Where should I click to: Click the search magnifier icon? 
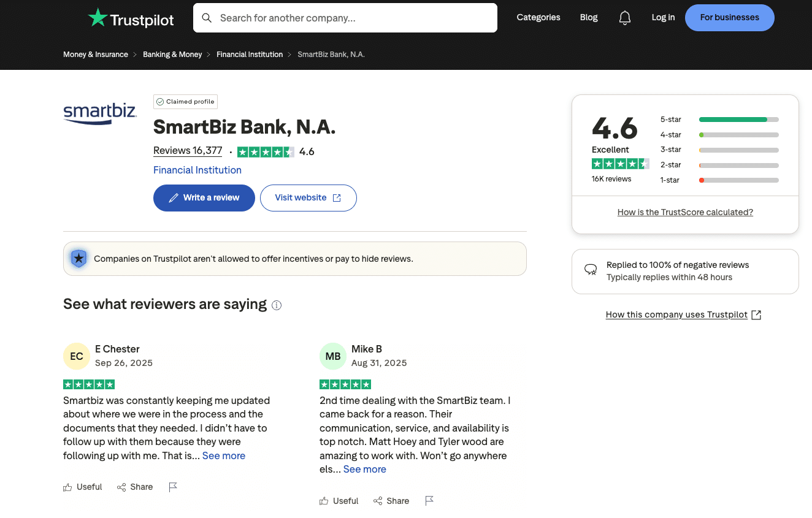tap(207, 18)
